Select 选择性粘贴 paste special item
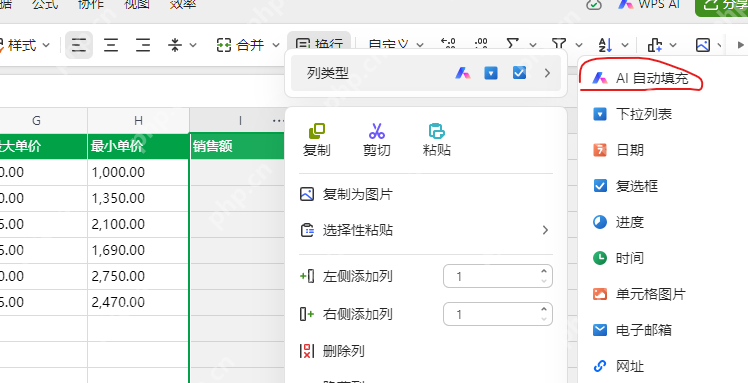This screenshot has height=383, width=748. point(426,230)
